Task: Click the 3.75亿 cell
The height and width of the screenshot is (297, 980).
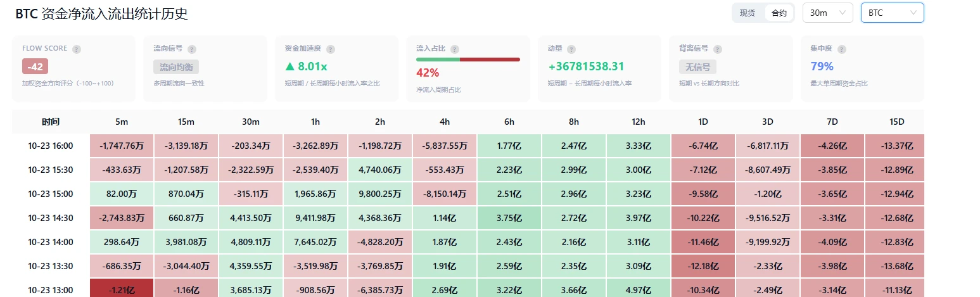Action: coord(510,218)
